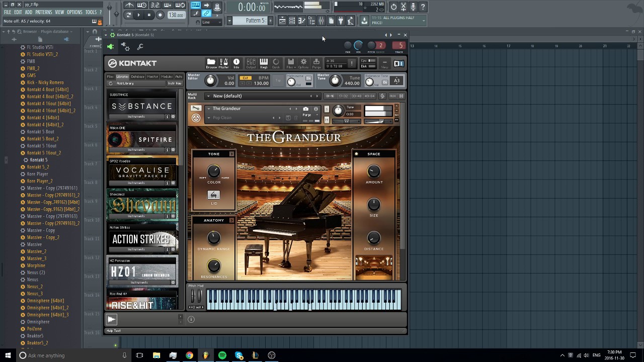Screen dimensions: 644x362
Task: Click the record button in FL Studio
Action: coord(160,15)
